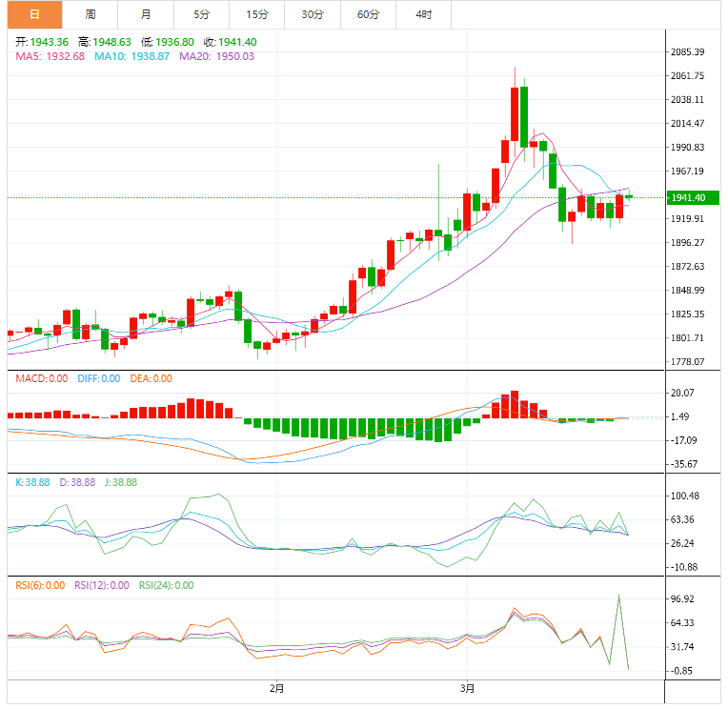Click the DEA: 0.00 label
The image size is (728, 709).
pos(150,378)
